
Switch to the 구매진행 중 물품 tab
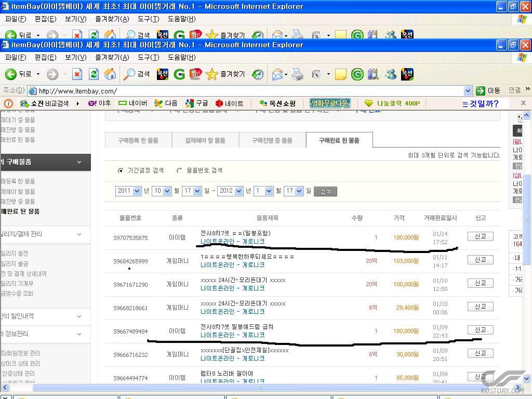click(x=272, y=140)
